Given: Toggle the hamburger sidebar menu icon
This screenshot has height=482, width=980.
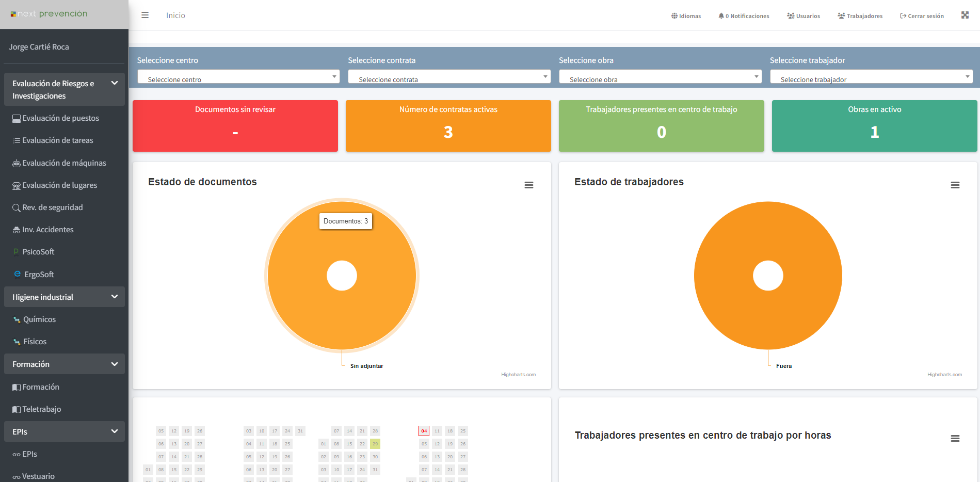Looking at the screenshot, I should point(145,15).
